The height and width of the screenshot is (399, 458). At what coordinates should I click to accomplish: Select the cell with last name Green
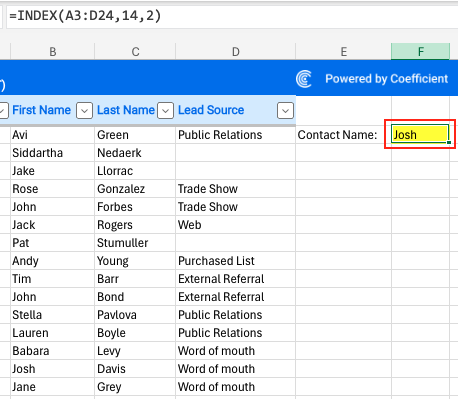point(135,135)
